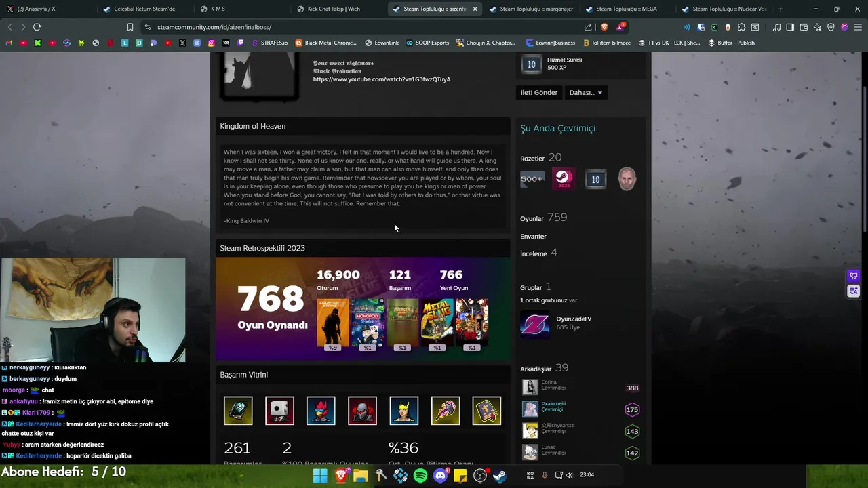Image resolution: width=868 pixels, height=488 pixels.
Task: Open the Envanter link
Action: pyautogui.click(x=533, y=237)
